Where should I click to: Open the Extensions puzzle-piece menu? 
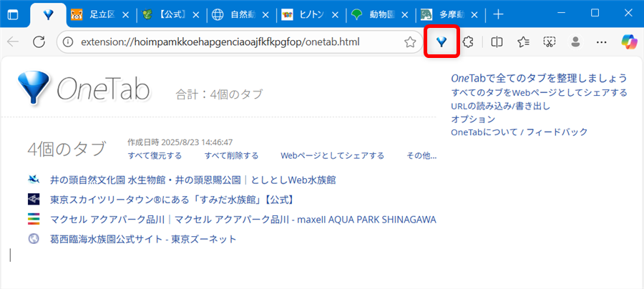tap(468, 41)
